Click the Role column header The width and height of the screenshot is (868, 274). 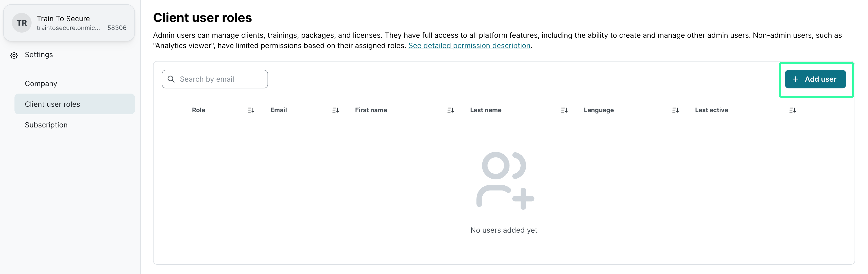[x=199, y=110]
